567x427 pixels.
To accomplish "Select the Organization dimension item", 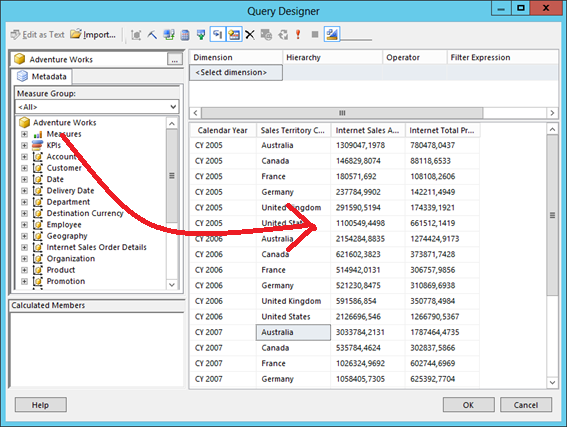I will (71, 259).
